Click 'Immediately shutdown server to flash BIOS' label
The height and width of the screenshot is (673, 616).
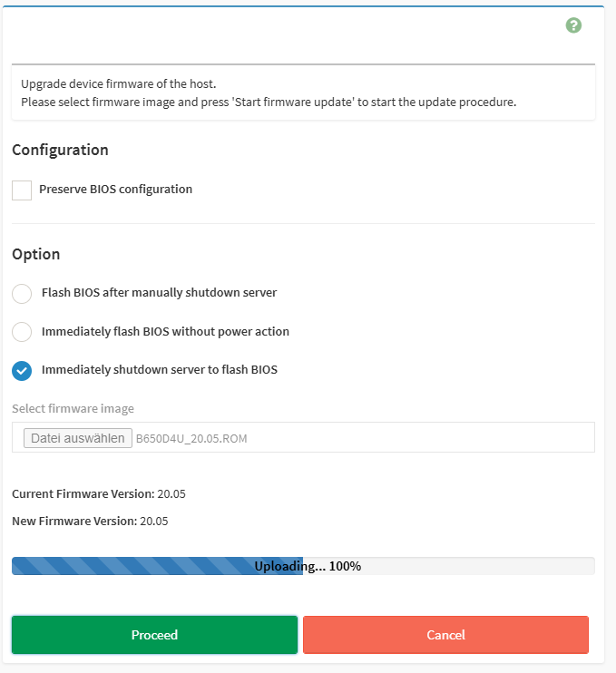(x=159, y=370)
